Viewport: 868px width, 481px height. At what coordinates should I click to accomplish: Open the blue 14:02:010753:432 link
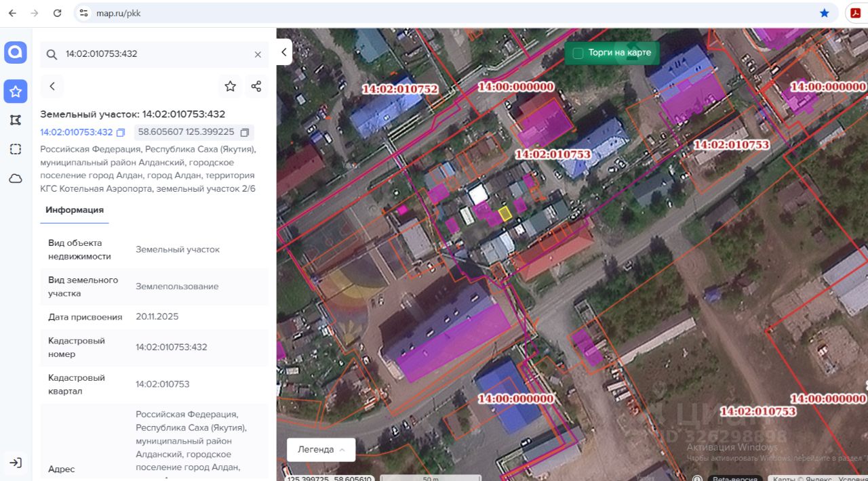pos(76,132)
